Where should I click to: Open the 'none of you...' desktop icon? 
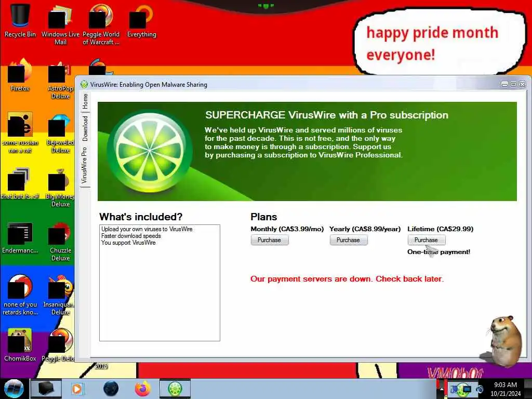click(20, 295)
